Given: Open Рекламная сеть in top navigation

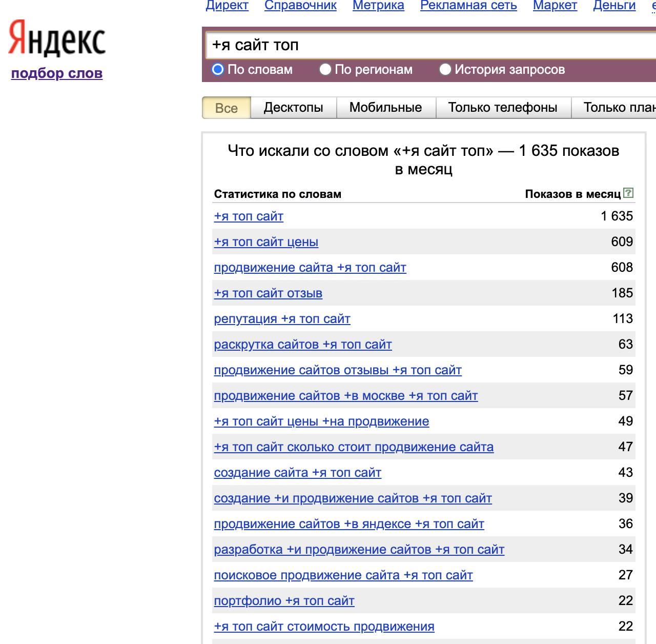Looking at the screenshot, I should (468, 6).
